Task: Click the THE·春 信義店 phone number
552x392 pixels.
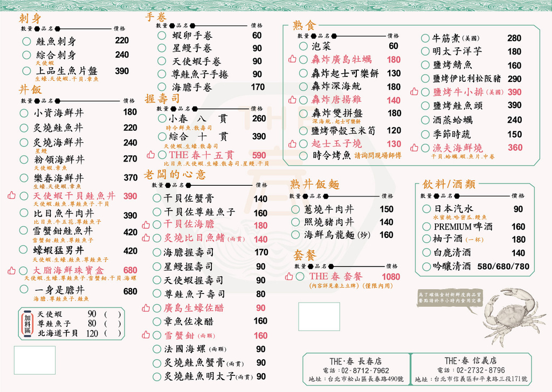Action: coord(480,370)
